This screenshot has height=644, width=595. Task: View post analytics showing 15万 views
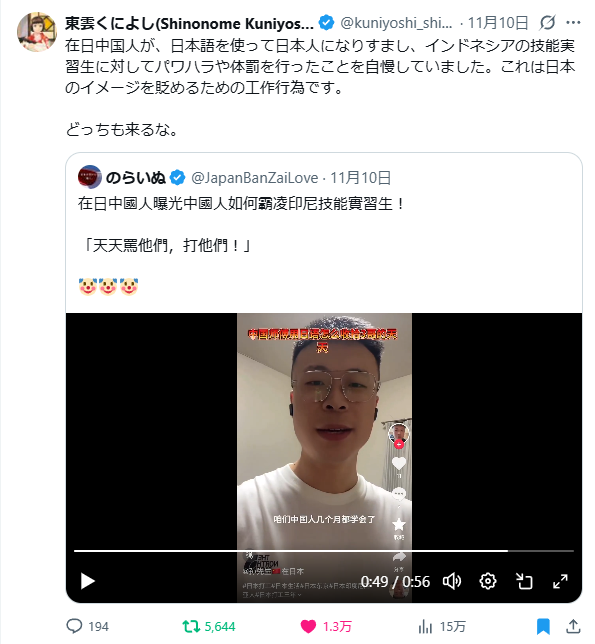(x=425, y=626)
